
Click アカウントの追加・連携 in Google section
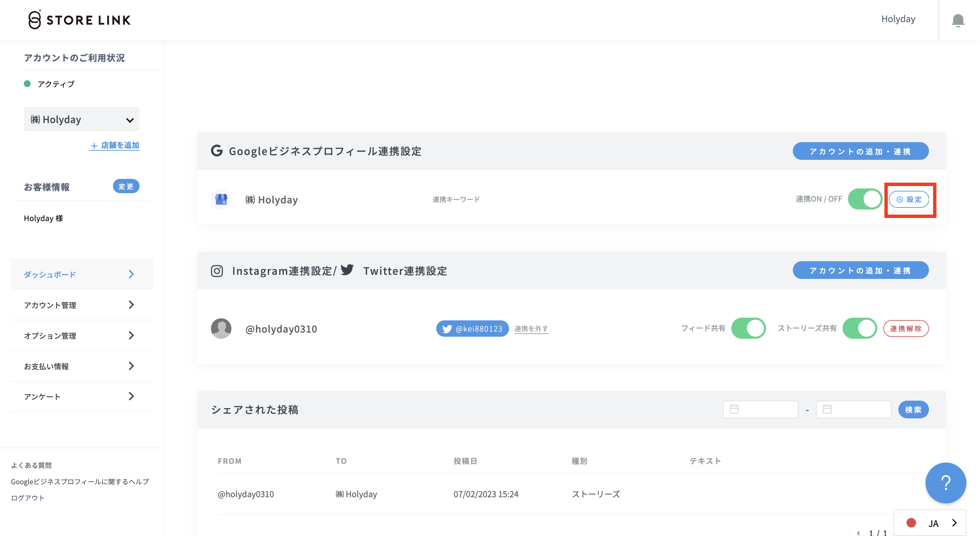[861, 151]
